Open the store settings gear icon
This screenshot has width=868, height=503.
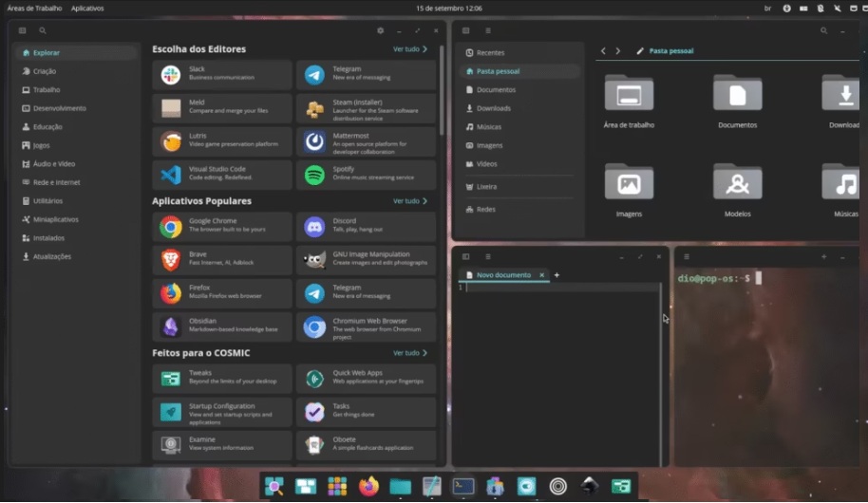point(380,30)
